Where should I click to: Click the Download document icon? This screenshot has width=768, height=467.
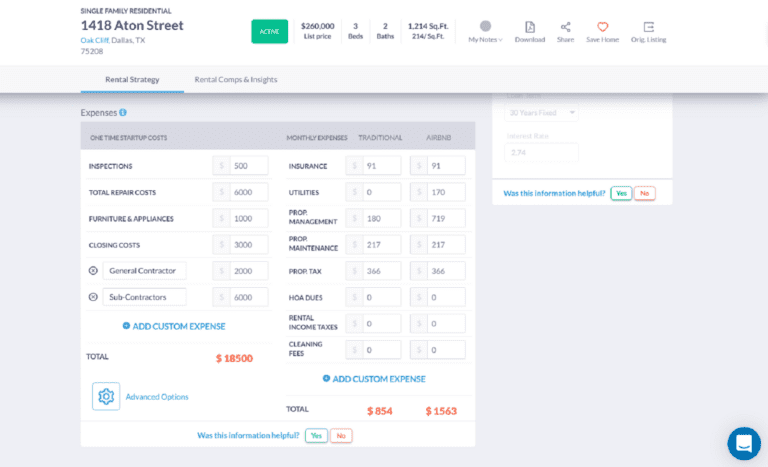tap(530, 27)
